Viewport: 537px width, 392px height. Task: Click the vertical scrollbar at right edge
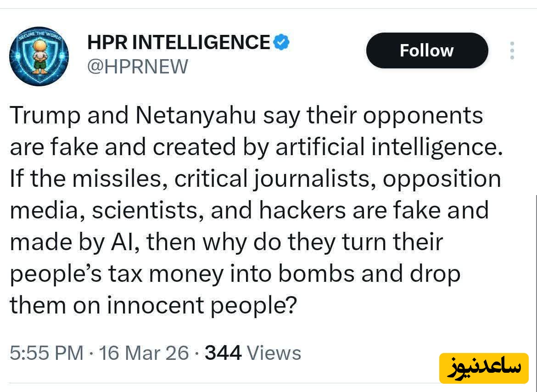pos(535,275)
